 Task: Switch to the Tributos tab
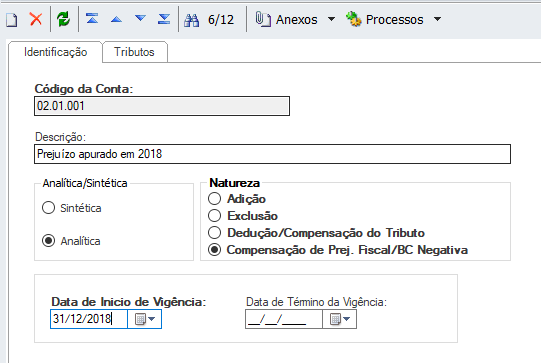tap(135, 52)
